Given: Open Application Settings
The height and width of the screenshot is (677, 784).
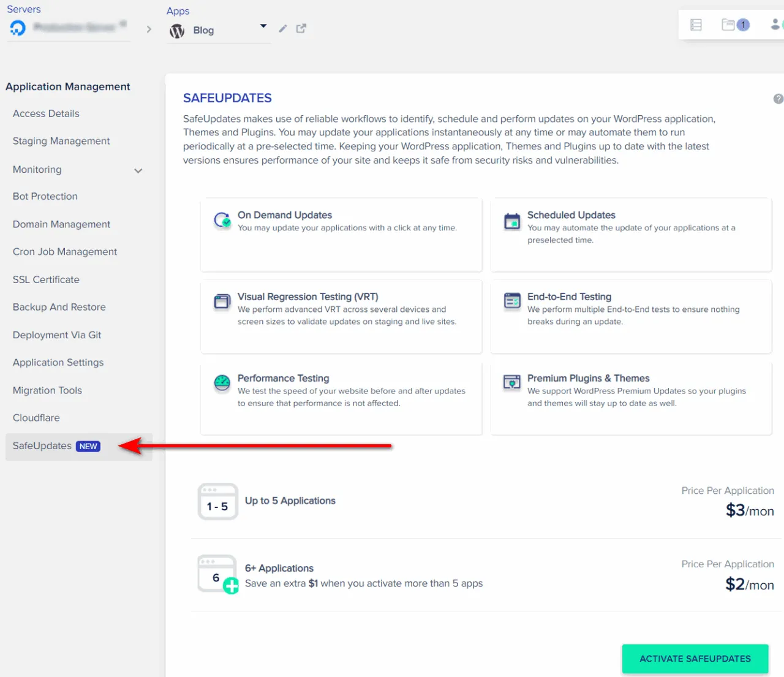Looking at the screenshot, I should (x=58, y=362).
